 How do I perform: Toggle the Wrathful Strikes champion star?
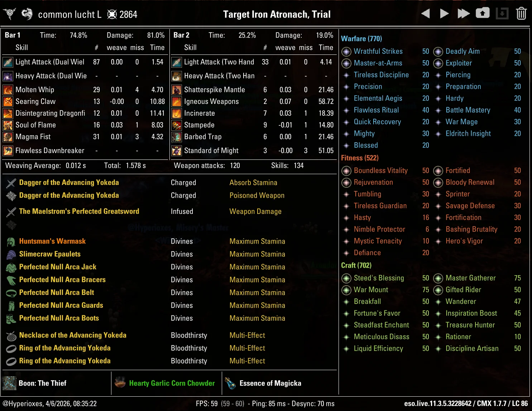(x=346, y=52)
